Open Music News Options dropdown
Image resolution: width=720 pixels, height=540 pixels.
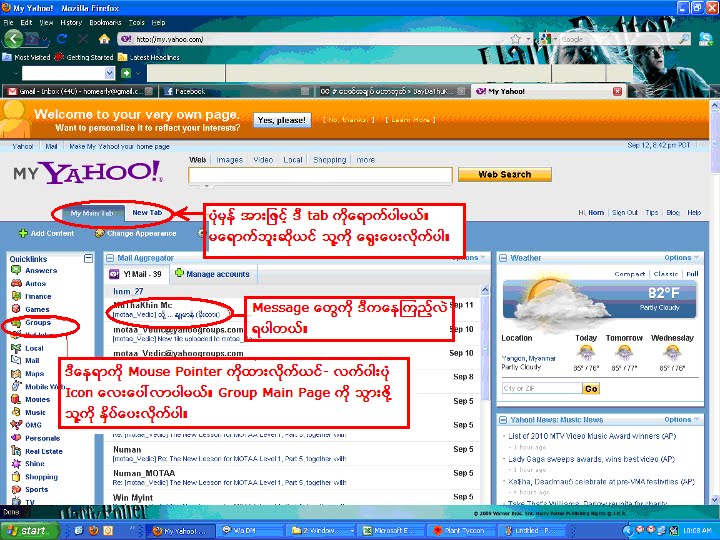[x=681, y=419]
